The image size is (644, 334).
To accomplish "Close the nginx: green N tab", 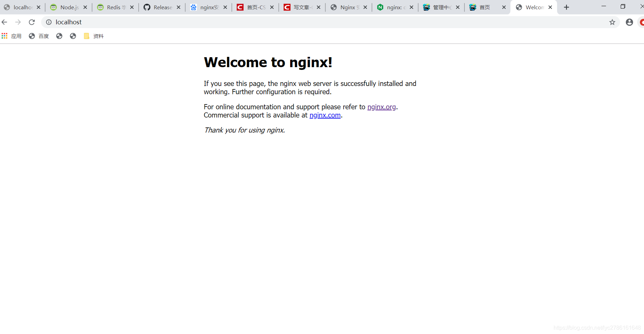I will tap(411, 7).
